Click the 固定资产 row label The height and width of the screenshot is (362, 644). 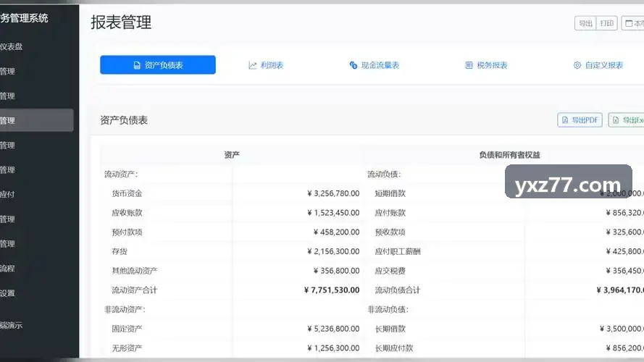tap(127, 329)
